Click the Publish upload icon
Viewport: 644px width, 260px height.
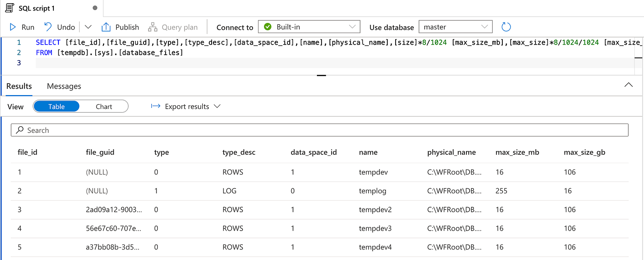coord(106,27)
